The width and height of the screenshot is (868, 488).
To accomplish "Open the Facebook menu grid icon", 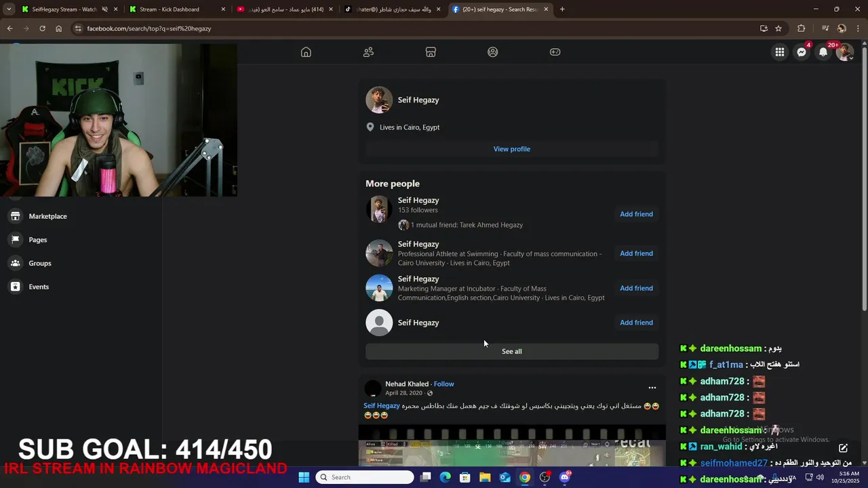I will coord(780,52).
